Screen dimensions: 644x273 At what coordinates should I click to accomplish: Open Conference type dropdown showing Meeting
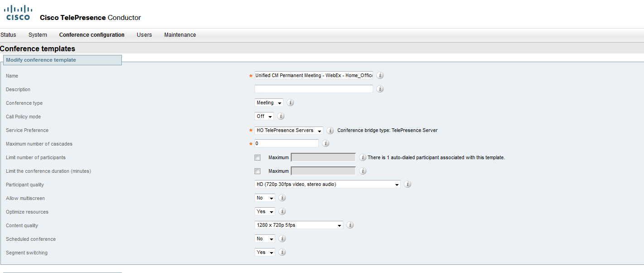269,103
